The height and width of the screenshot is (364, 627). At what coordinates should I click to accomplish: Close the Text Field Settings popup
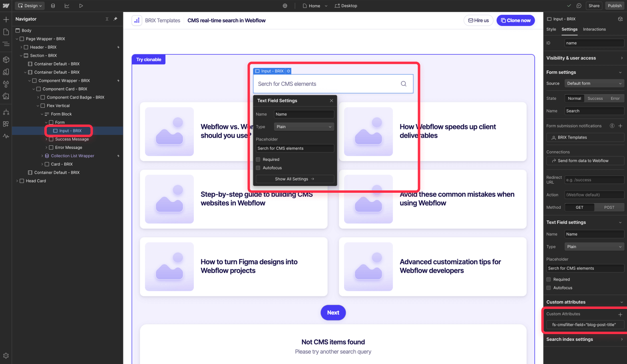[x=331, y=101]
